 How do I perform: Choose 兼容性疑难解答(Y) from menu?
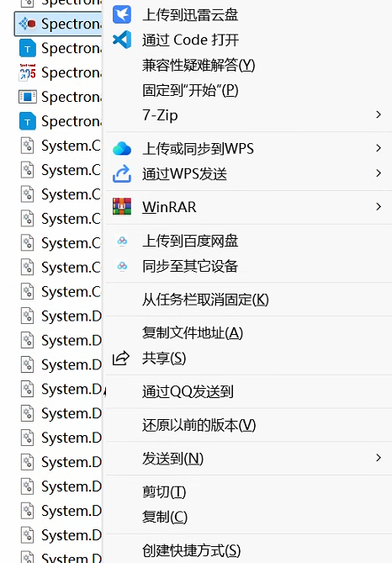(x=199, y=66)
